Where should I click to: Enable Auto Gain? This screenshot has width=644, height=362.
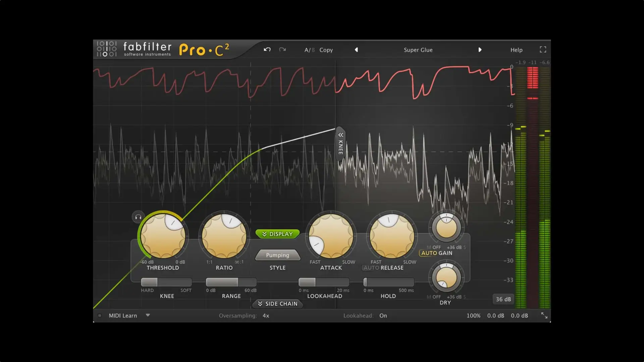pyautogui.click(x=430, y=253)
